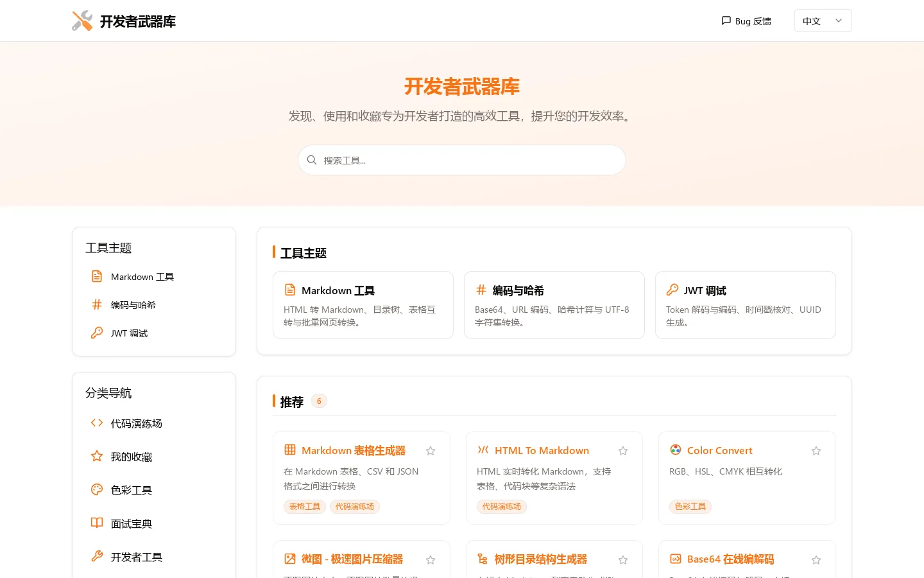Click the tree icon on 树形目录结构生成器 card

click(x=483, y=559)
